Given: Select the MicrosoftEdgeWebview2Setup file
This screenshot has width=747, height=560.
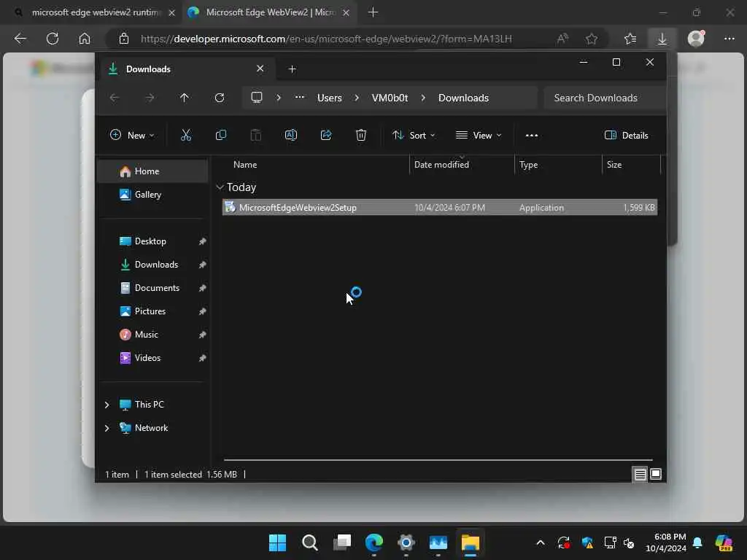Looking at the screenshot, I should point(440,208).
